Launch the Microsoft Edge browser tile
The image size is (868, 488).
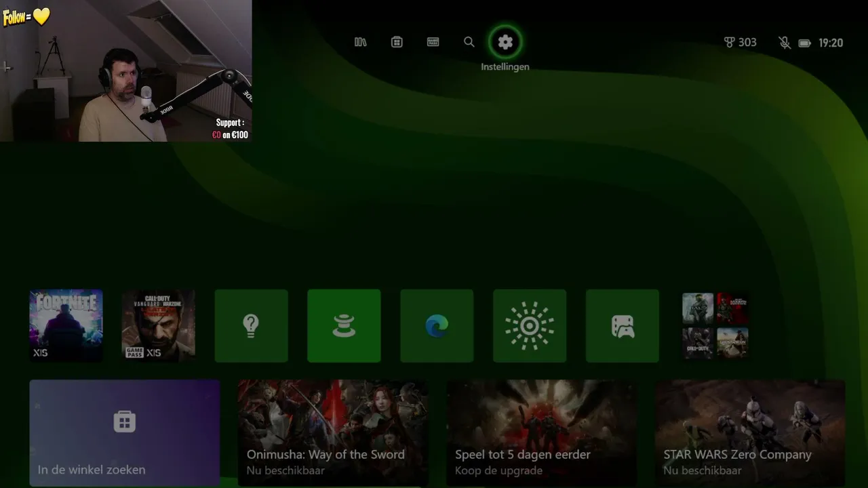[x=437, y=326]
